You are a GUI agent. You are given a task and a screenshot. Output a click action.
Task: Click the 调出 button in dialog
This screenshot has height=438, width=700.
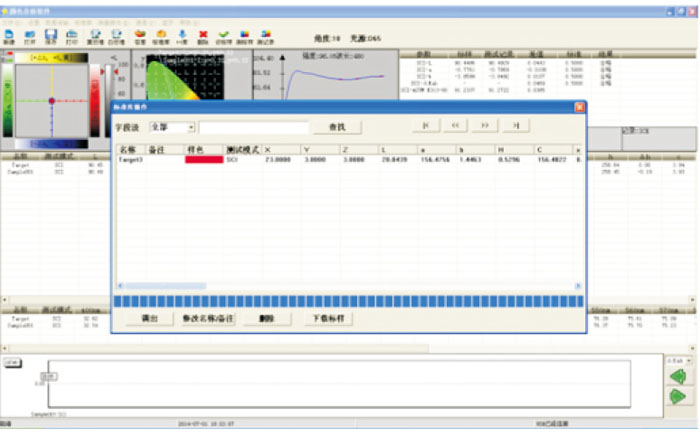pos(150,318)
